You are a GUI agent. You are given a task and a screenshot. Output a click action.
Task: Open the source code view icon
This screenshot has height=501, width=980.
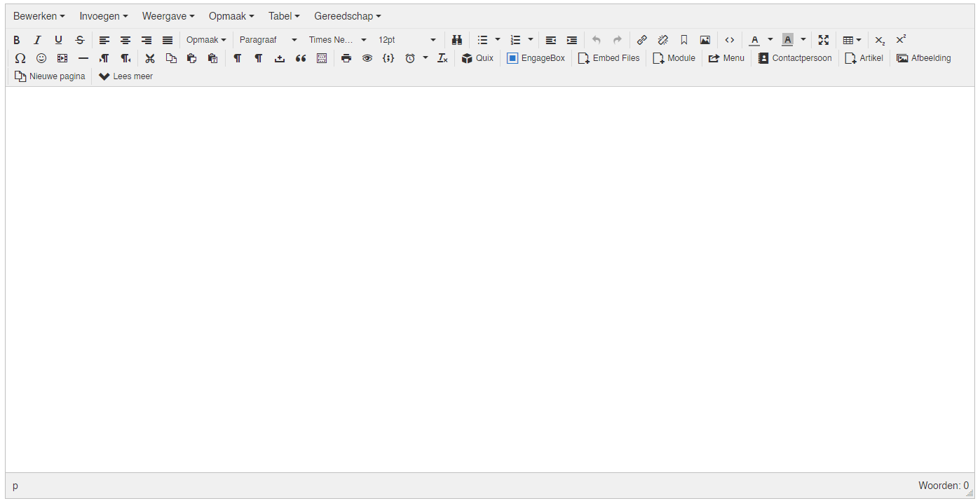point(730,40)
